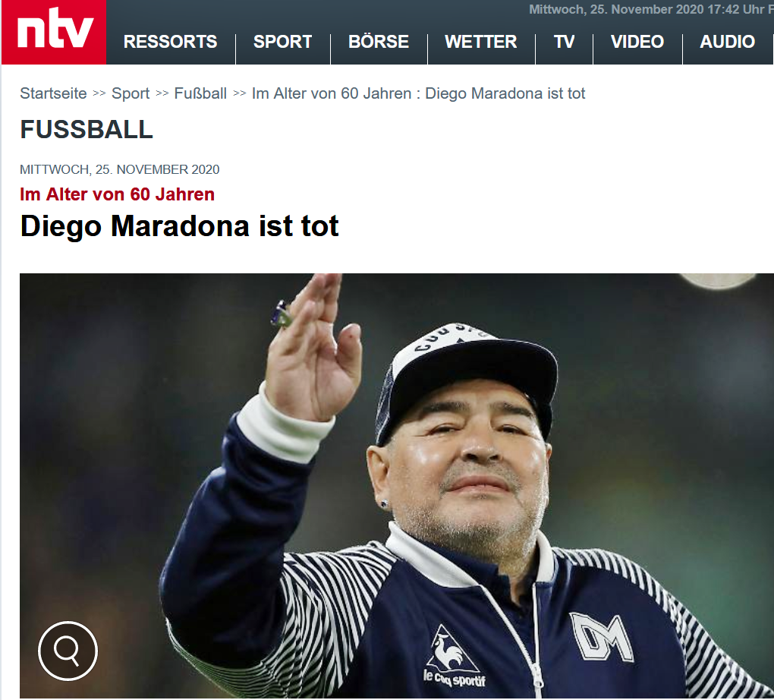Click the magnifier icon on the photo
Viewport: 774px width, 700px height.
tap(68, 651)
